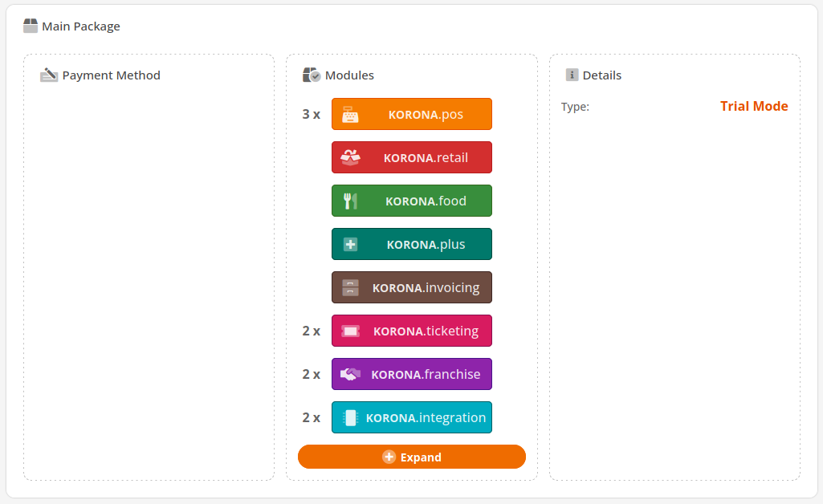
Task: Click the plus square icon on KORONA.plus
Action: (x=350, y=245)
